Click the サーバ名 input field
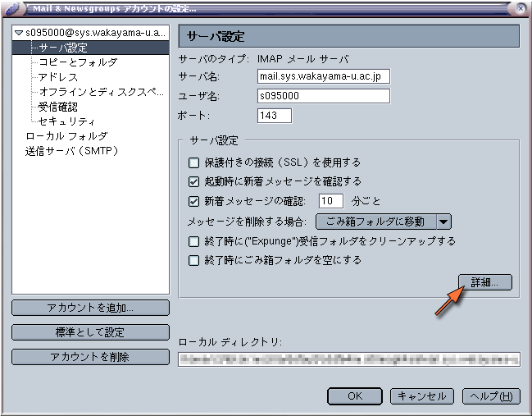 (x=324, y=76)
